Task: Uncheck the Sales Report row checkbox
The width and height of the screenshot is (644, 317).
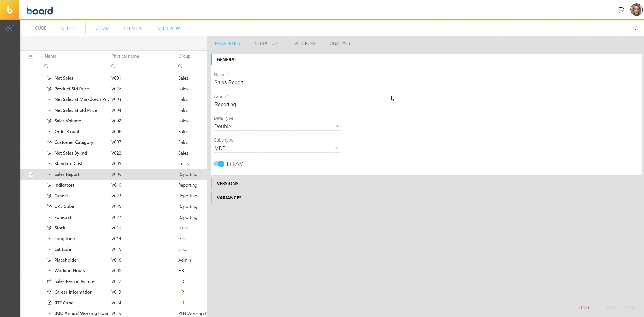Action: 31,174
